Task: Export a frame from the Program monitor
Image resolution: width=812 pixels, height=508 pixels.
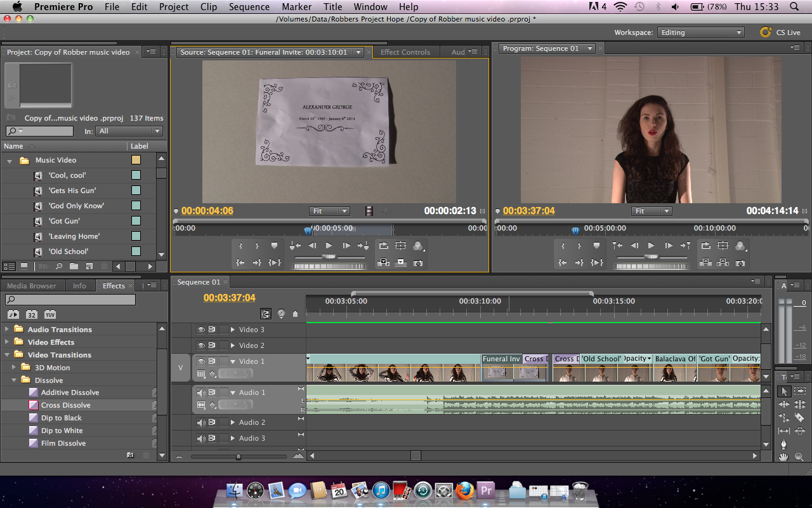Action: 740,263
